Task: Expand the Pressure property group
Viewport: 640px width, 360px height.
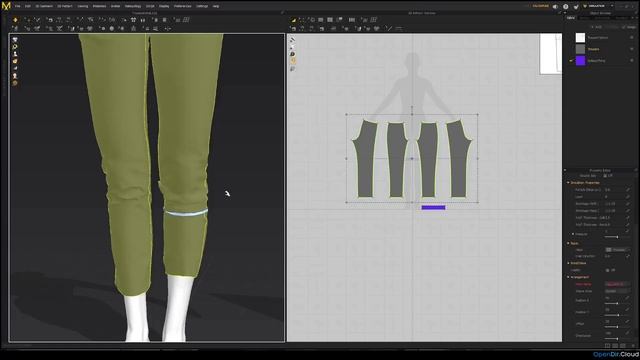Action: click(573, 234)
